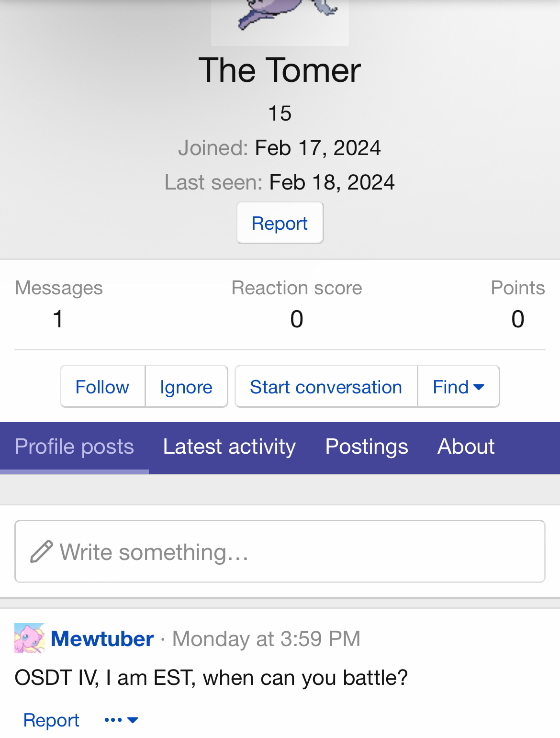Report The Tomer's profile
560x738 pixels.
point(280,223)
